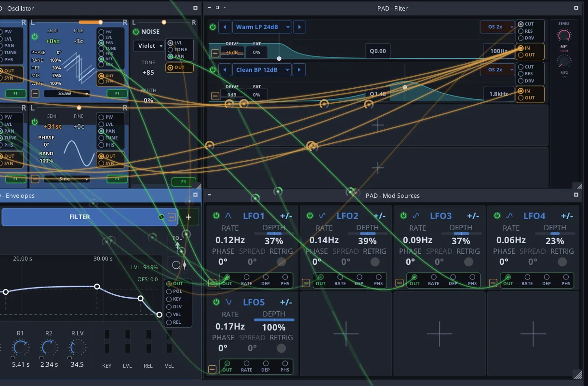Add a new envelope with plus icon
Viewport: 588px width, 386px height.
tap(188, 217)
